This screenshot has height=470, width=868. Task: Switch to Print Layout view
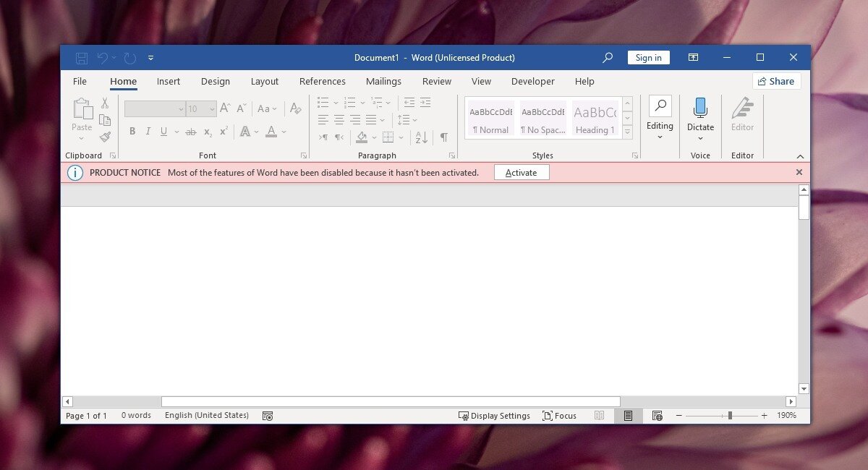pyautogui.click(x=628, y=416)
